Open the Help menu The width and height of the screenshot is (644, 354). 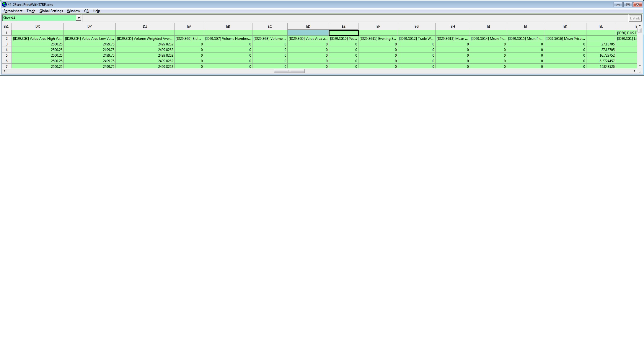tap(96, 11)
